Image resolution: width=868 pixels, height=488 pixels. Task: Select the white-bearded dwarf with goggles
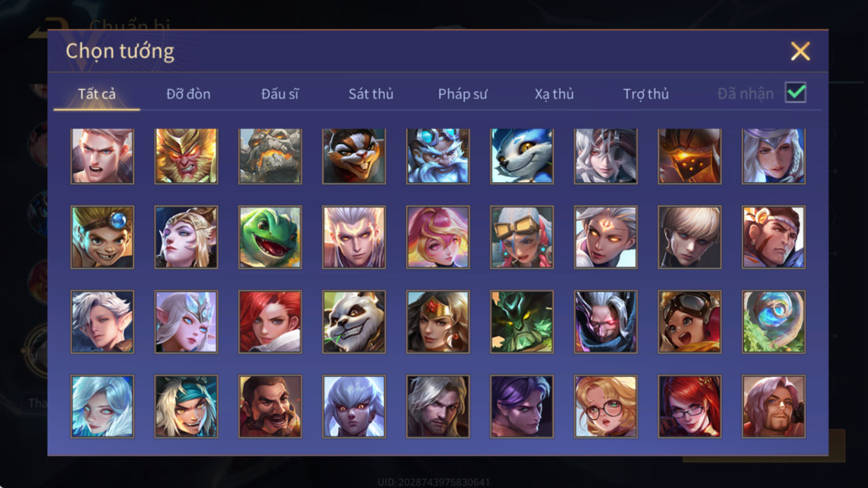(438, 156)
